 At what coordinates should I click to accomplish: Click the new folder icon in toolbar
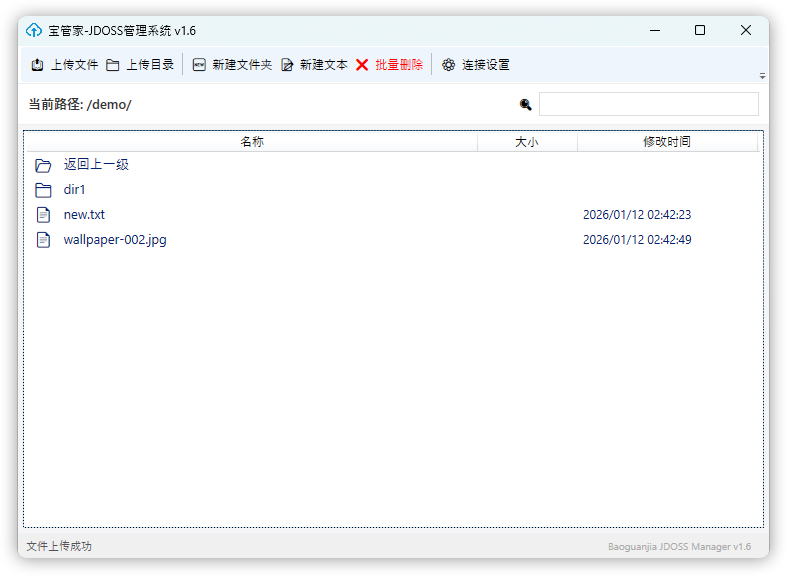[199, 65]
